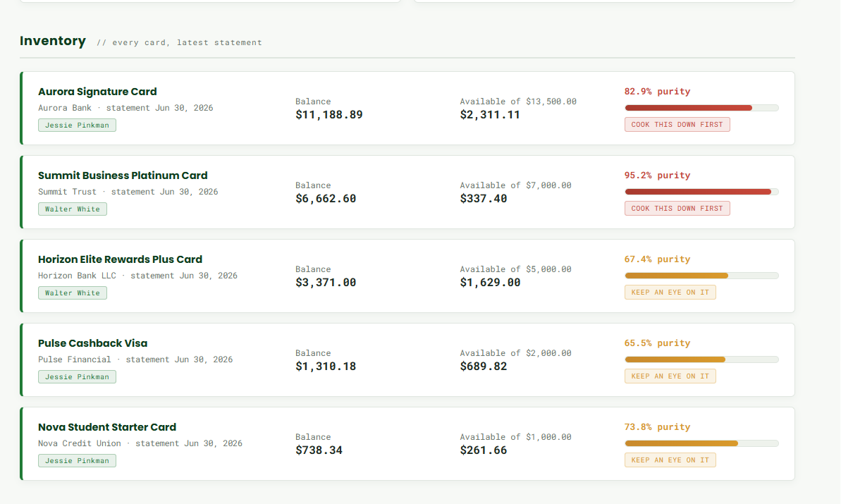Click the 73.8% purity progress bar
The height and width of the screenshot is (504, 841).
coord(701,443)
